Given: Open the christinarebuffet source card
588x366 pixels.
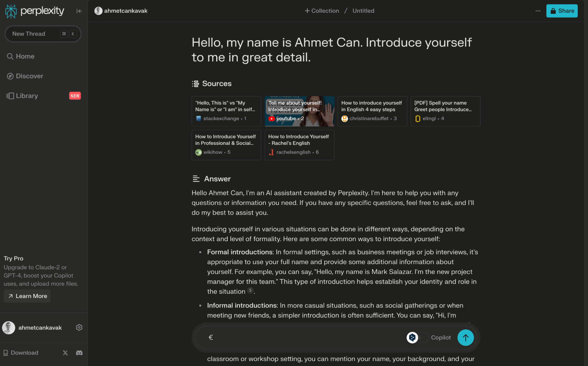Looking at the screenshot, I should [372, 111].
